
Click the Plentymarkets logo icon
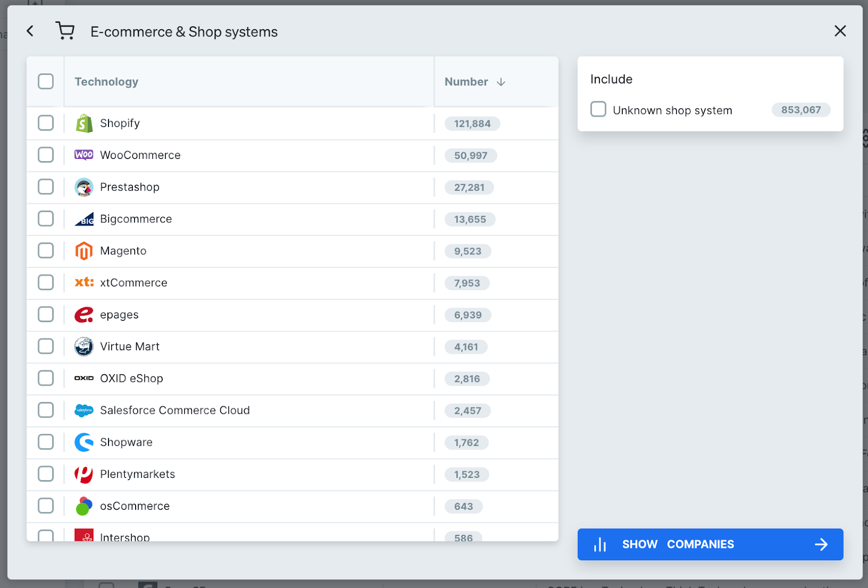[x=84, y=474]
